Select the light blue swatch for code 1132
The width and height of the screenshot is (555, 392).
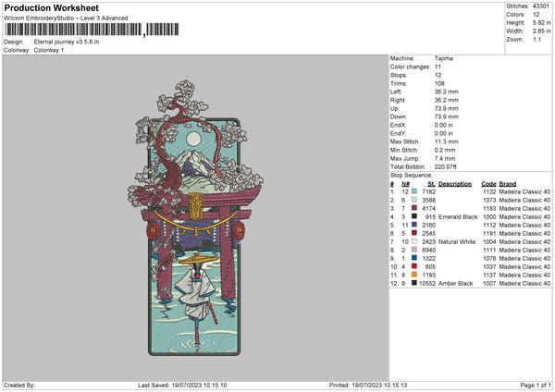414,191
